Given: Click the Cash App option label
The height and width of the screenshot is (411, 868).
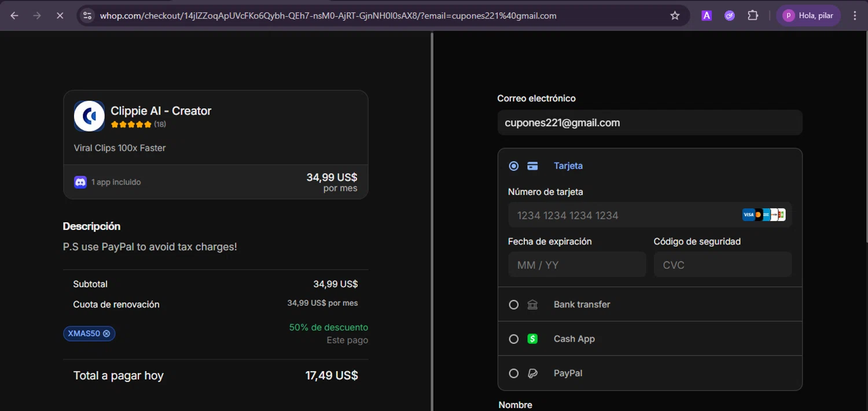Looking at the screenshot, I should click(574, 339).
